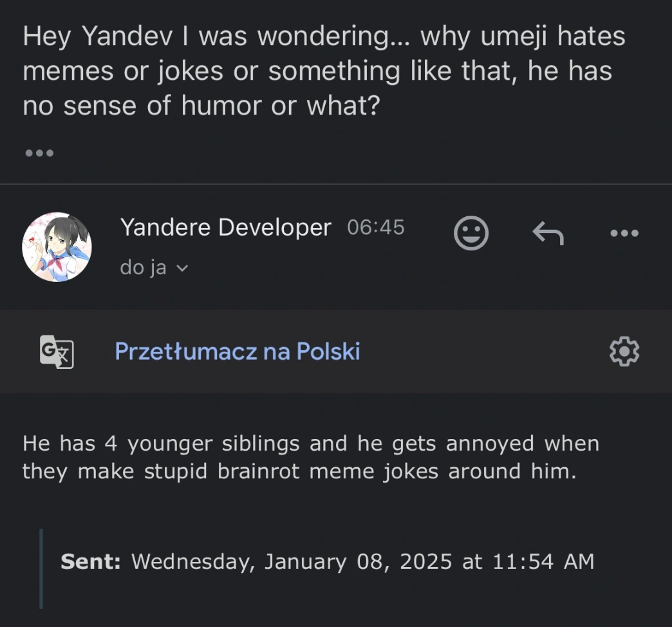Tap the original question mentioning umeji
The width and height of the screenshot is (672, 627).
(323, 70)
